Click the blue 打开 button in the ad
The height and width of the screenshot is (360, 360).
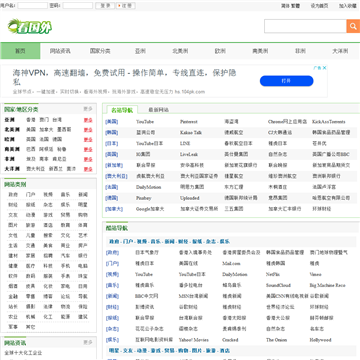pyautogui.click(x=286, y=81)
